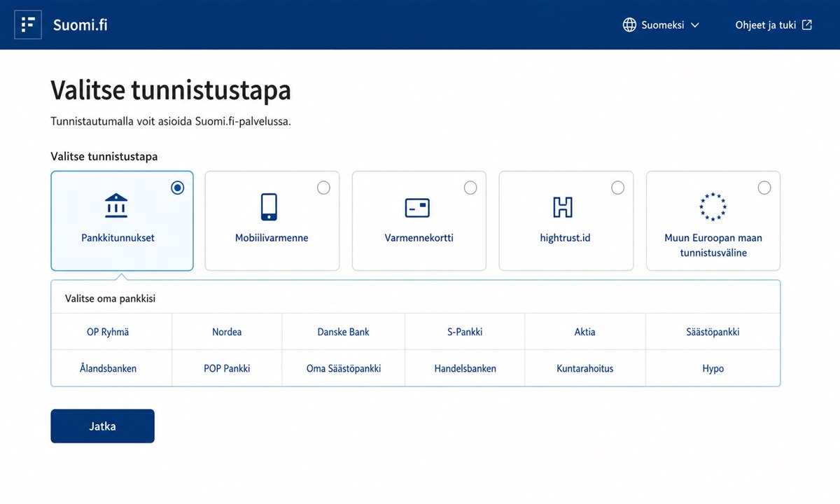Screen dimensions: 840x504
Task: Click the EU stars circle icon
Action: click(x=713, y=207)
